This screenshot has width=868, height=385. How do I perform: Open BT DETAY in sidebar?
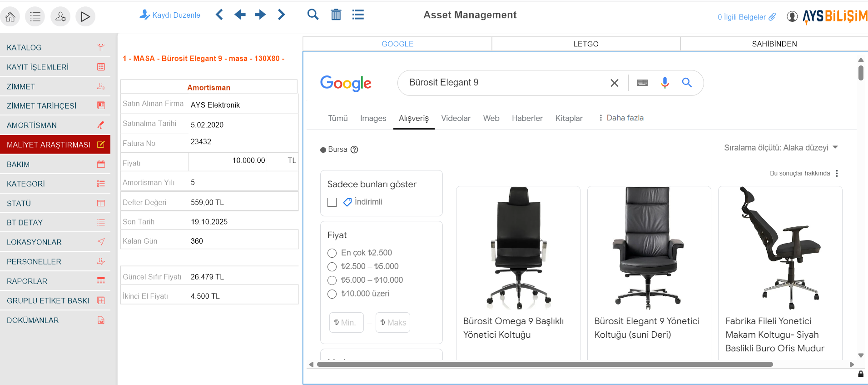click(x=55, y=222)
